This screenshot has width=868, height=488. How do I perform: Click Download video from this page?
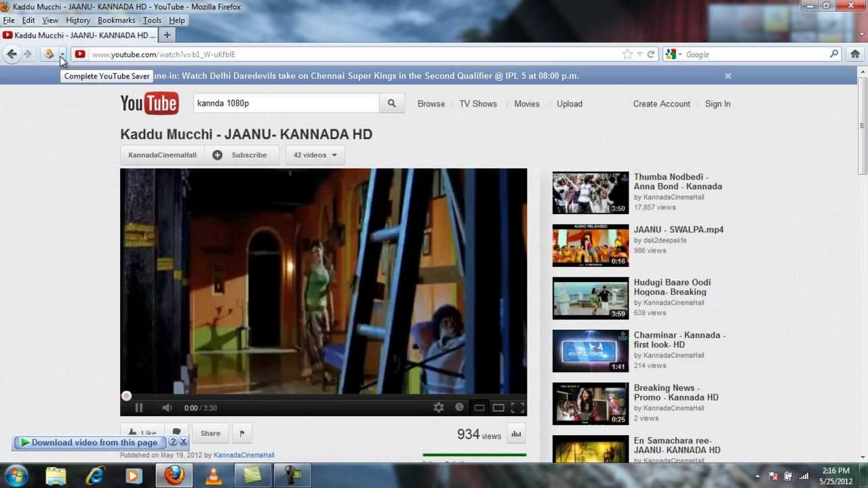[x=90, y=443]
